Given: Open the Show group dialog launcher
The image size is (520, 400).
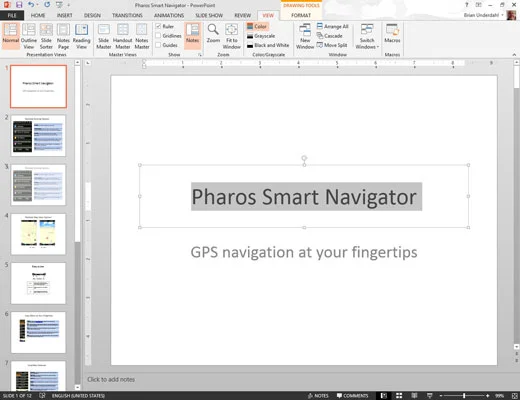Looking at the screenshot, I should [200, 55].
